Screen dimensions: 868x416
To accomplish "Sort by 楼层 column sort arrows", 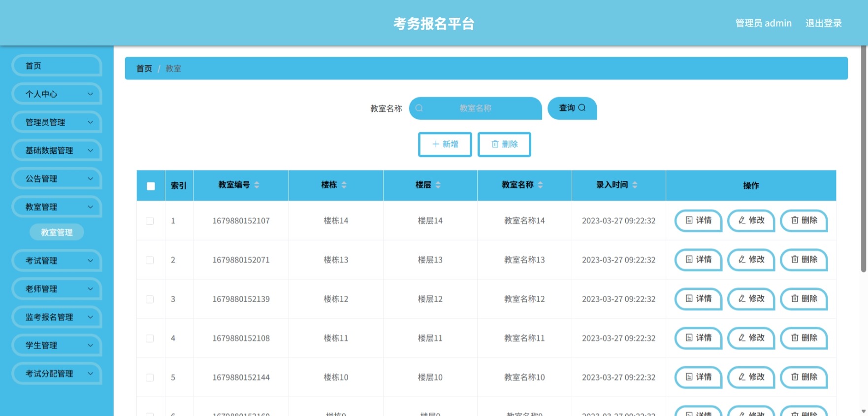I will tap(438, 185).
